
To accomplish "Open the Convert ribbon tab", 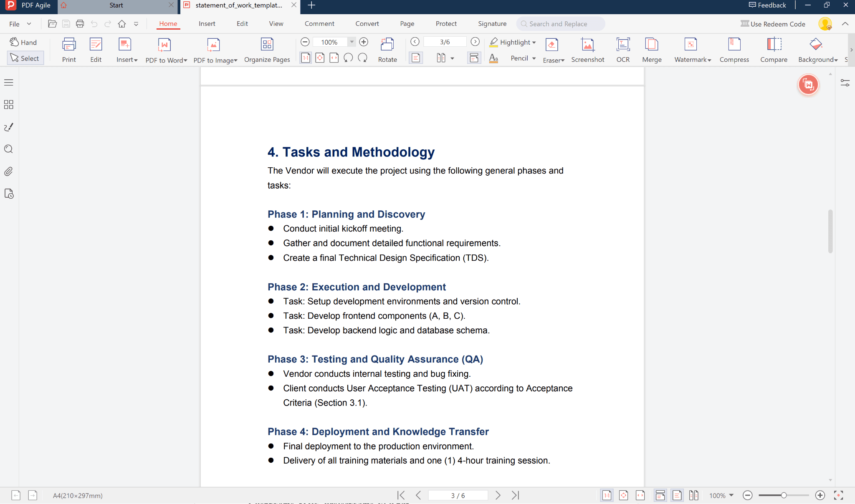I will 367,24.
